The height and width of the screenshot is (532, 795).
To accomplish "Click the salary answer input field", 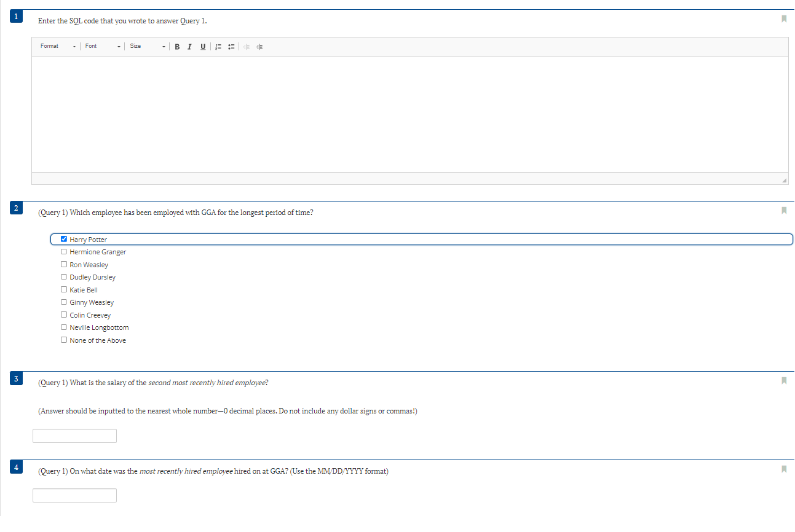I will 74,436.
